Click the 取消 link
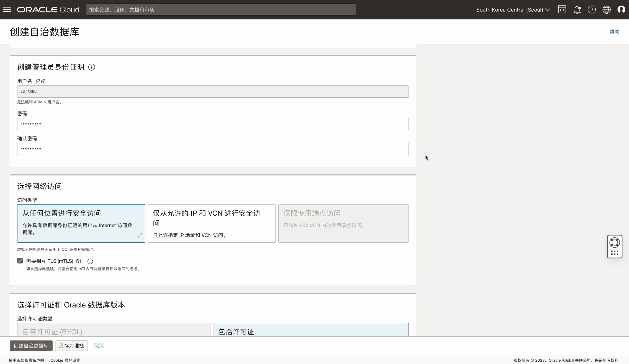 pyautogui.click(x=99, y=346)
